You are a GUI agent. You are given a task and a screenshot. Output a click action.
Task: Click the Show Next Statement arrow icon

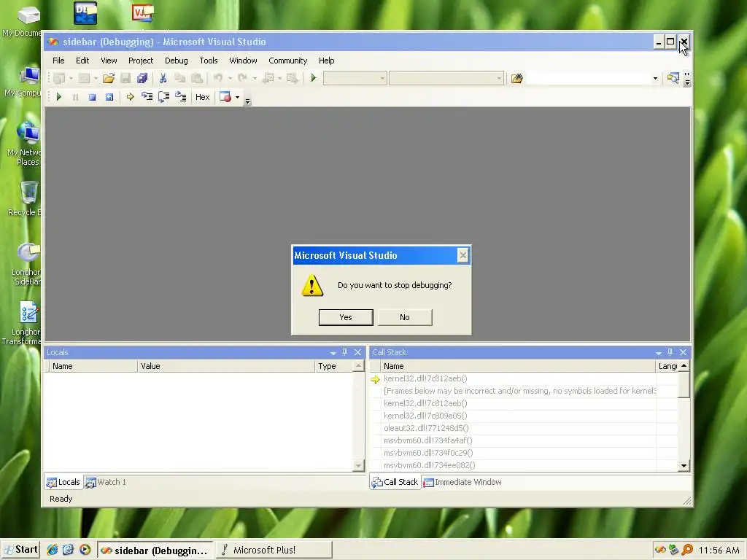click(130, 97)
